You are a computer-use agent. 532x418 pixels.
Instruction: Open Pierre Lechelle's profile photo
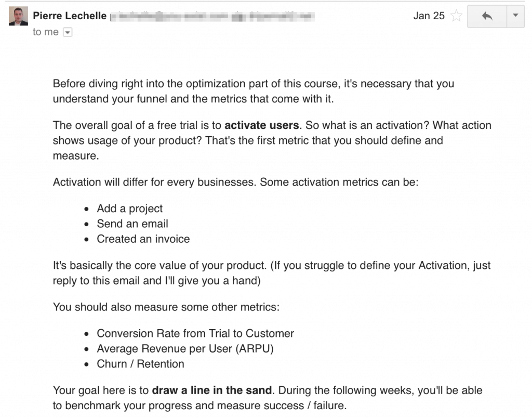[18, 16]
